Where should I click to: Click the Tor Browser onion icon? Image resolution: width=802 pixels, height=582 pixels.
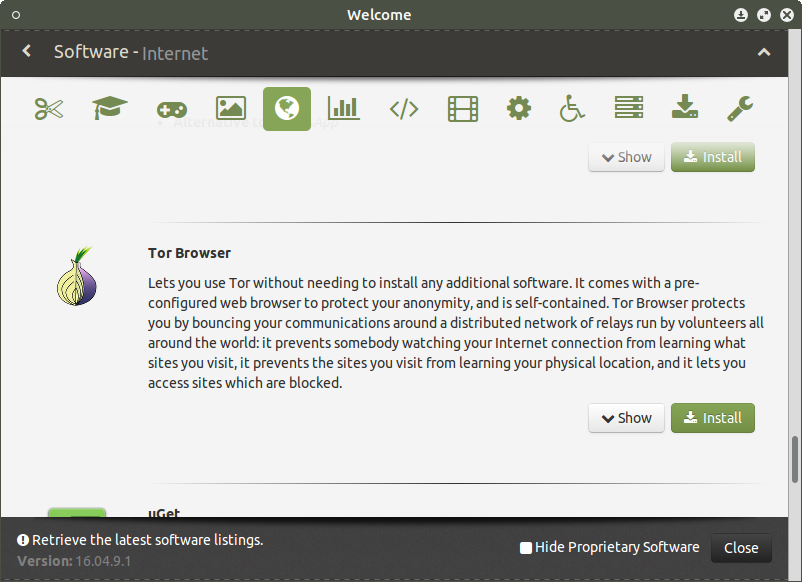76,276
